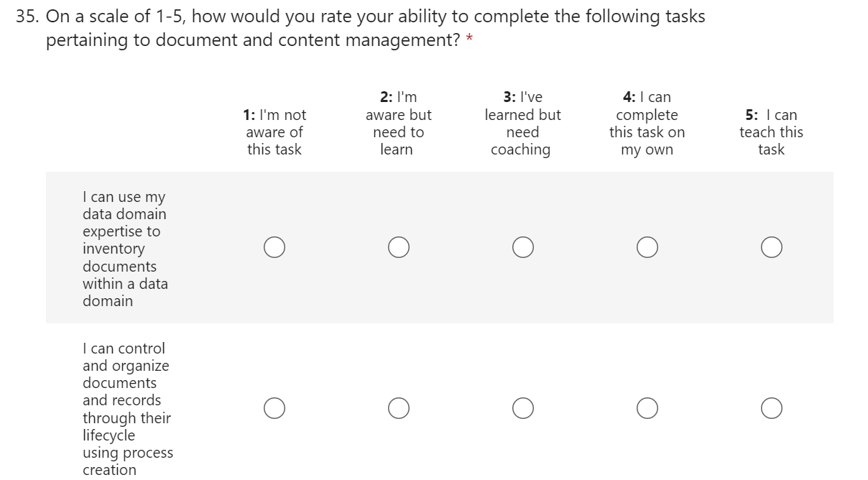
Task: Select rating 2 for inventory documents row
Action: [399, 247]
